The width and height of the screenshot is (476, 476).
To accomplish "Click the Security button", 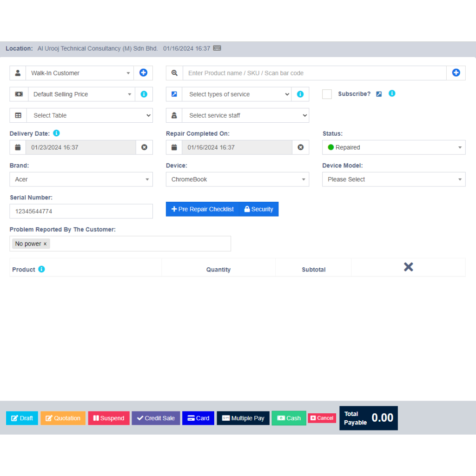I will tap(259, 209).
